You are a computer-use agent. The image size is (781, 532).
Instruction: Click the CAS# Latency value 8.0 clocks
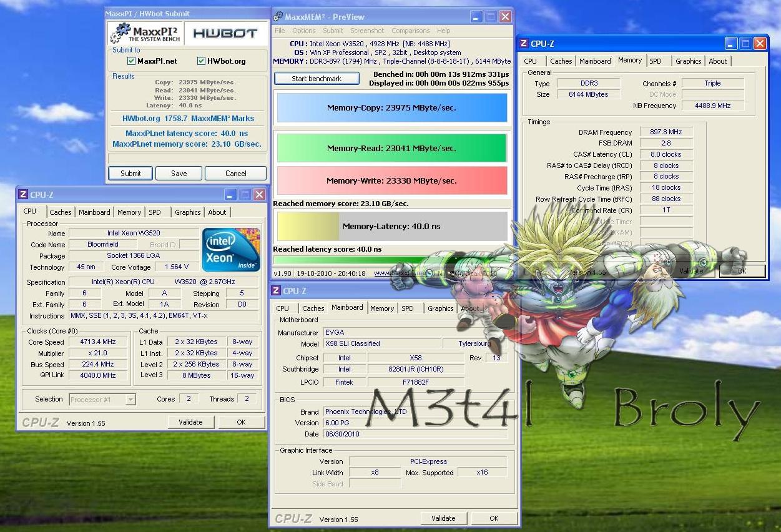[666, 155]
